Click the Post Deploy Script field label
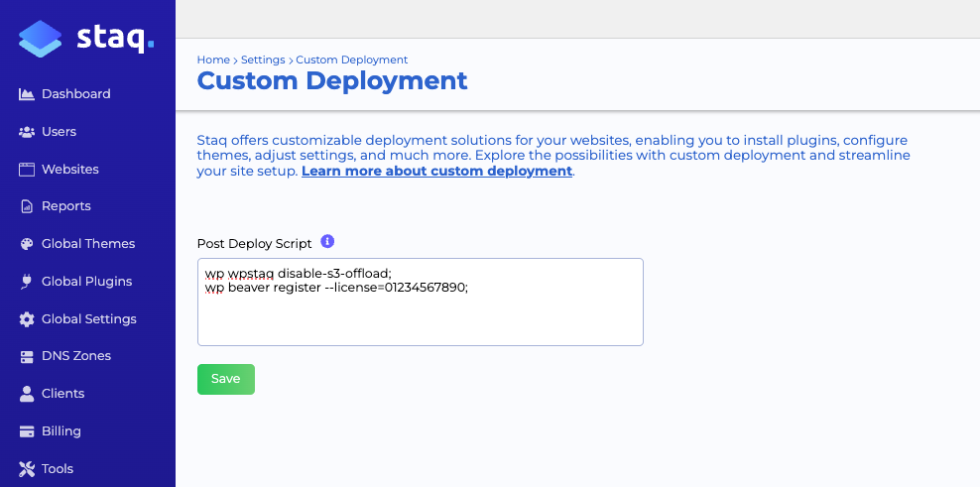This screenshot has height=487, width=980. click(254, 243)
